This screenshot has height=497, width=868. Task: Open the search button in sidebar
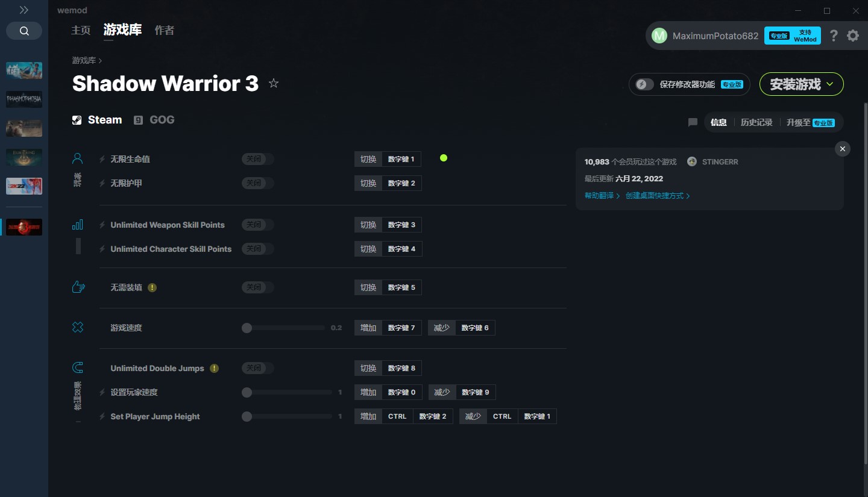pyautogui.click(x=24, y=31)
